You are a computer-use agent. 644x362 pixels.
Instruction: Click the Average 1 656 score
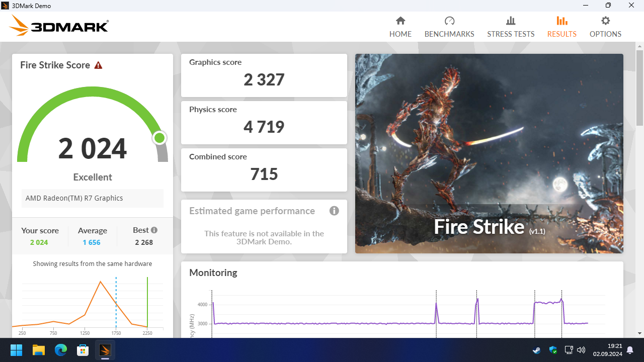(x=92, y=242)
